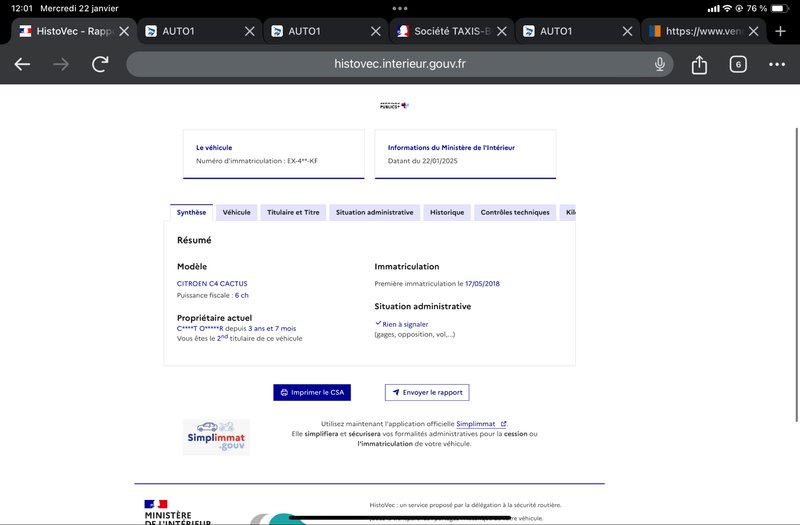The width and height of the screenshot is (800, 525).
Task: Click the small logo at page top
Action: pos(394,106)
